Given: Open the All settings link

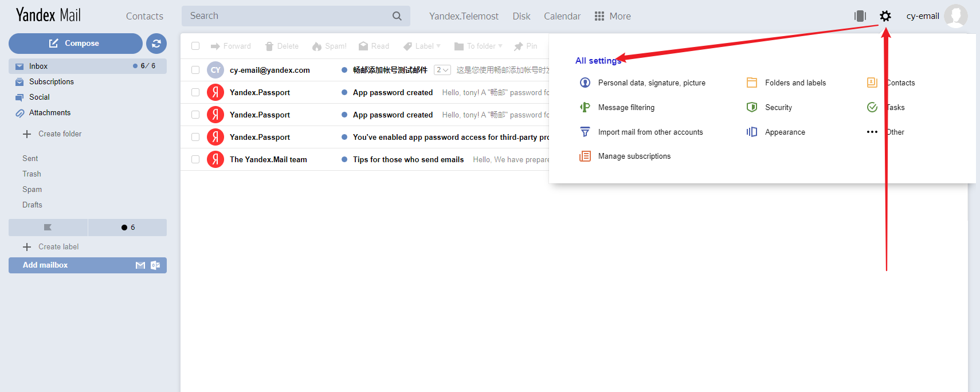Looking at the screenshot, I should (x=598, y=61).
